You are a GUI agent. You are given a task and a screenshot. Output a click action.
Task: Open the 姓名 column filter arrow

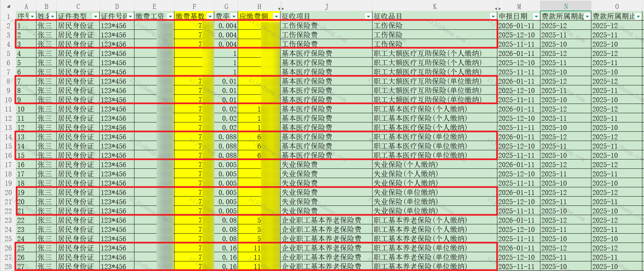tap(53, 16)
